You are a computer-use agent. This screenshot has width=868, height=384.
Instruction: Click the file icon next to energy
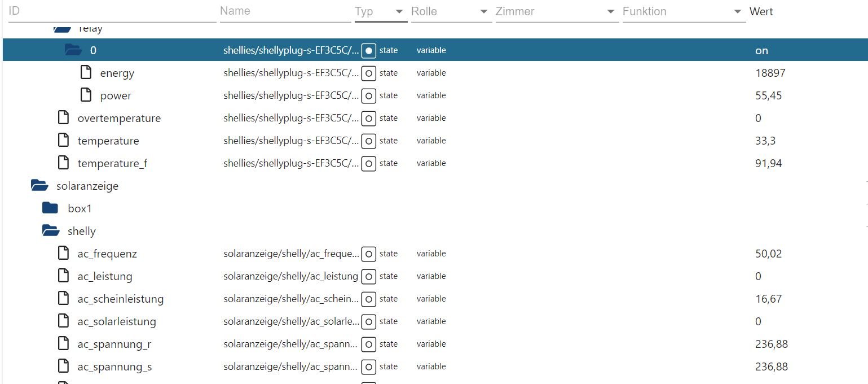point(86,73)
